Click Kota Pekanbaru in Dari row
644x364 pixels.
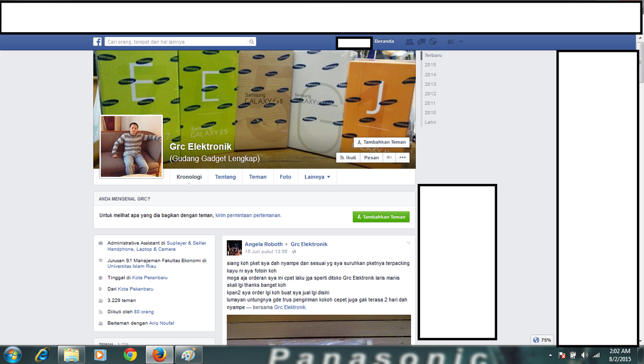pyautogui.click(x=136, y=289)
